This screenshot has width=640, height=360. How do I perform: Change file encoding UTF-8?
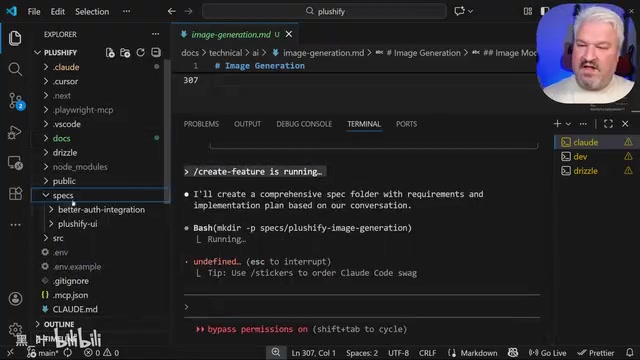tap(398, 353)
